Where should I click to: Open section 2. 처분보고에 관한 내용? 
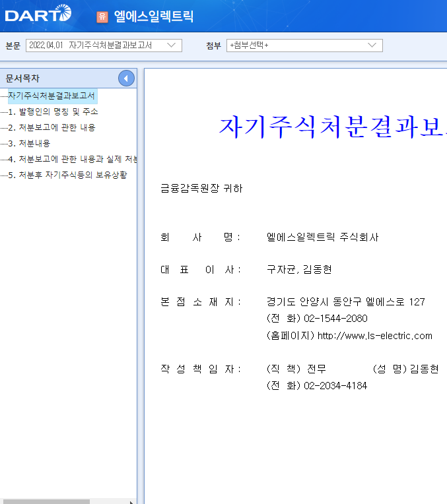pyautogui.click(x=52, y=127)
